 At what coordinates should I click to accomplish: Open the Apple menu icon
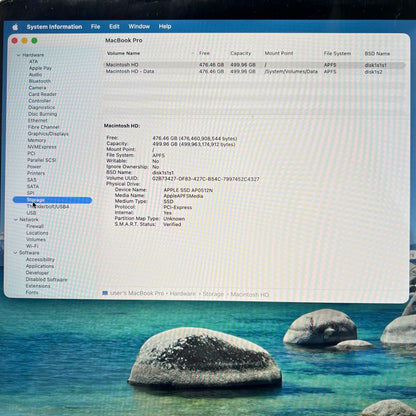15,27
